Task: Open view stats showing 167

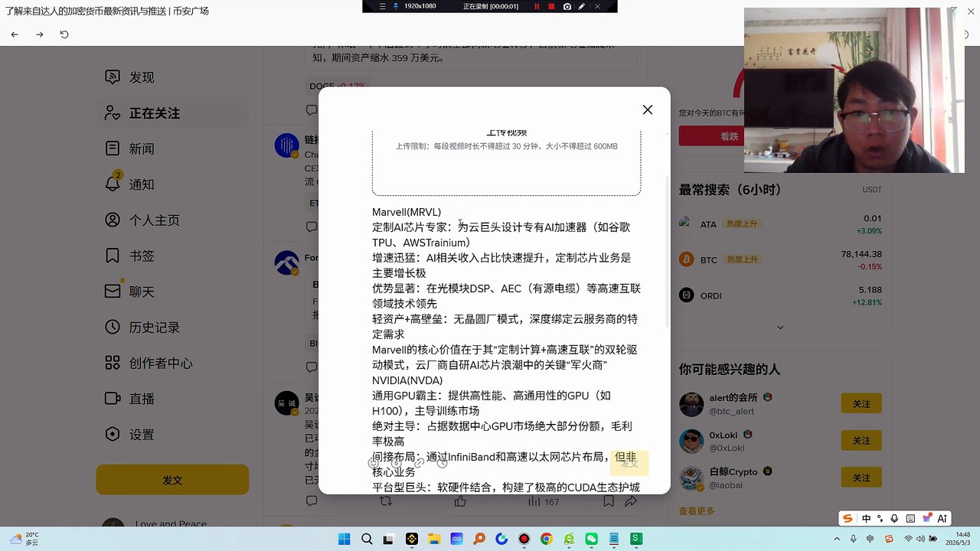Action: coord(543,501)
